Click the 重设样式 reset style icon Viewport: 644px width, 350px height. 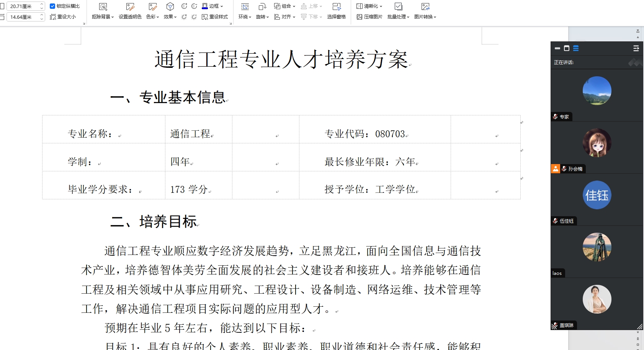coord(215,17)
